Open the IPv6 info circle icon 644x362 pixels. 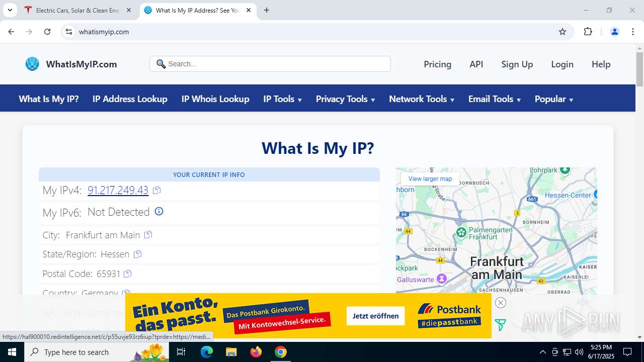click(x=159, y=212)
